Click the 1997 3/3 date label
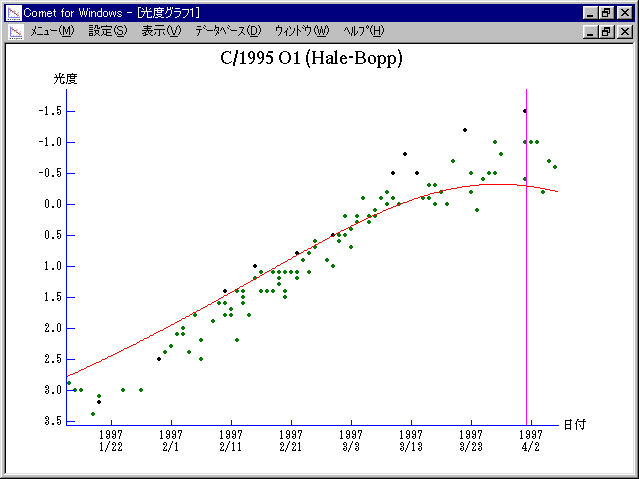639x479 pixels. pos(351,441)
